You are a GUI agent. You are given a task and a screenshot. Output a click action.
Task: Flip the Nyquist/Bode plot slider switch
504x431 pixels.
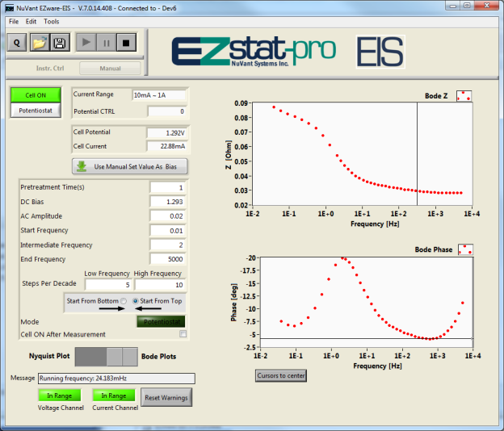[x=107, y=357]
